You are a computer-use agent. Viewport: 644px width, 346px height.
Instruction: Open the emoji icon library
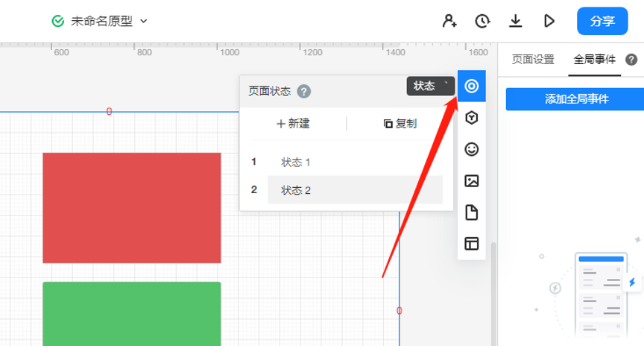click(x=471, y=149)
